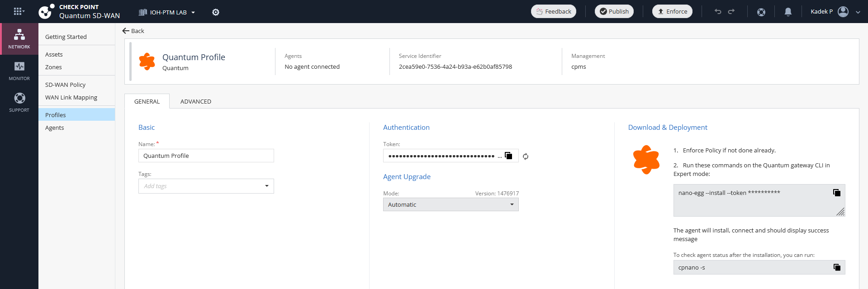Viewport: 868px width, 289px height.
Task: Click the Enforce button
Action: tap(672, 12)
